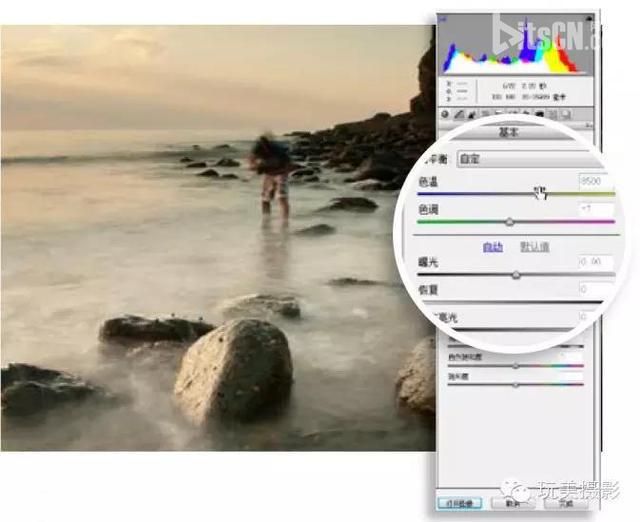Image resolution: width=640 pixels, height=522 pixels.
Task: Click the 饱和度 slider handle
Action: [x=516, y=385]
